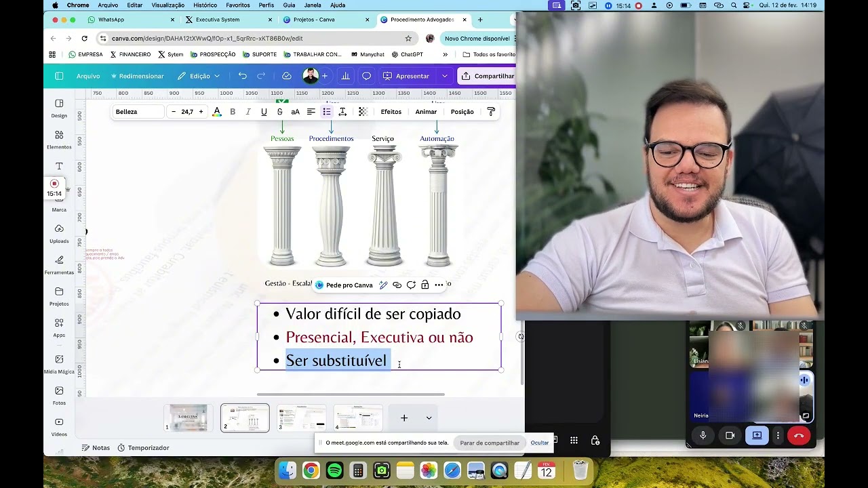This screenshot has height=488, width=868.
Task: Expand the Apresentar options arrow
Action: tap(444, 76)
